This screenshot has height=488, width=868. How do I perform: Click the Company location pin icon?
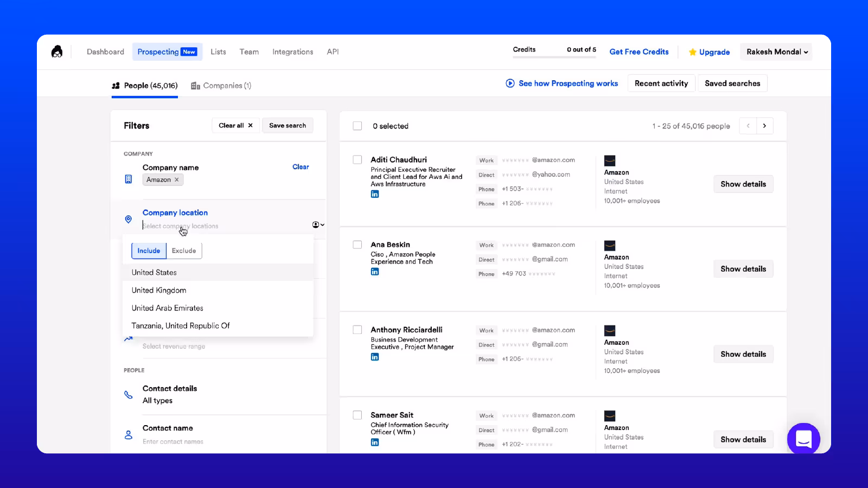coord(129,219)
